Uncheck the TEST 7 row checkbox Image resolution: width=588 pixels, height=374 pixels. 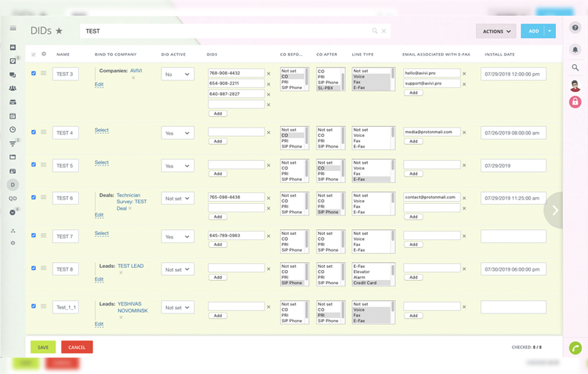(x=33, y=235)
